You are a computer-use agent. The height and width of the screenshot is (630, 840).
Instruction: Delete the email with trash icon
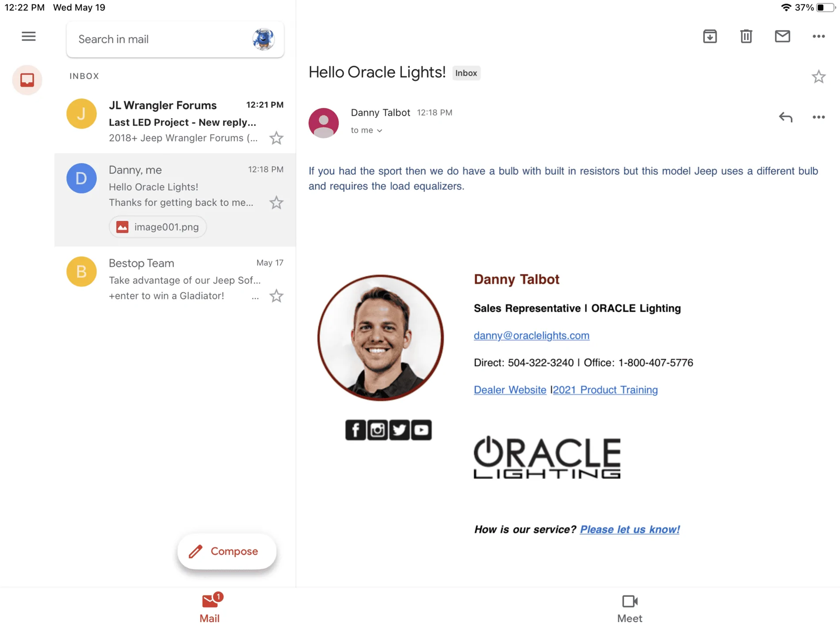click(x=746, y=36)
